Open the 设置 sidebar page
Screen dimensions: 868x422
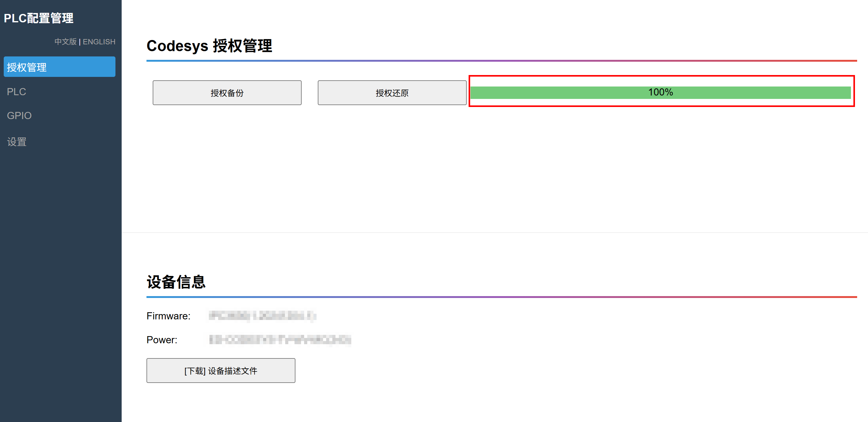(x=17, y=142)
